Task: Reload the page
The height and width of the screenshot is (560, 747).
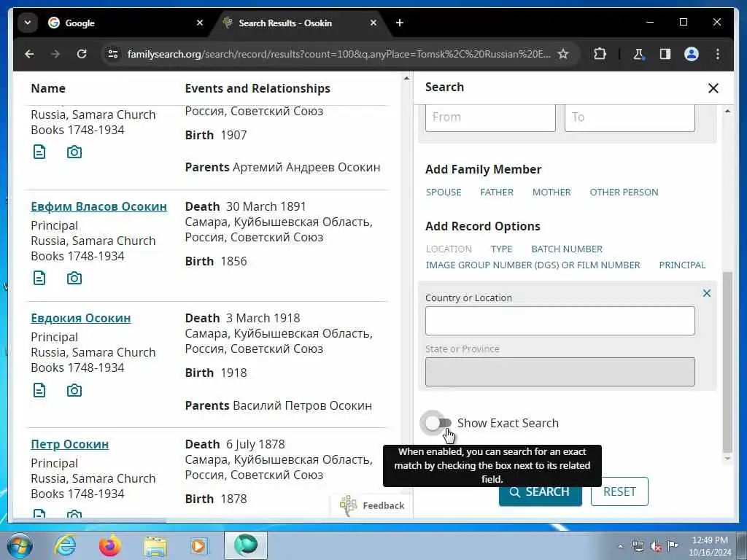Action: pos(82,54)
